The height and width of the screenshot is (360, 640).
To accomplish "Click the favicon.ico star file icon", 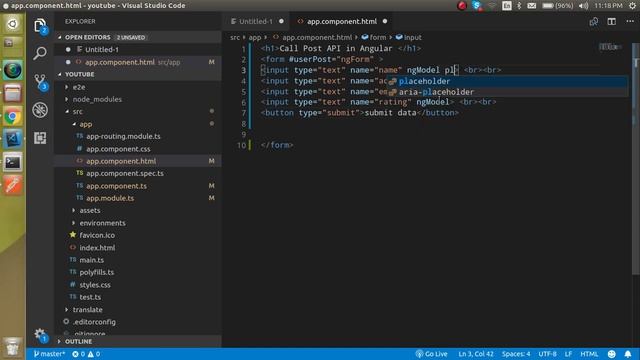I will pyautogui.click(x=73, y=235).
